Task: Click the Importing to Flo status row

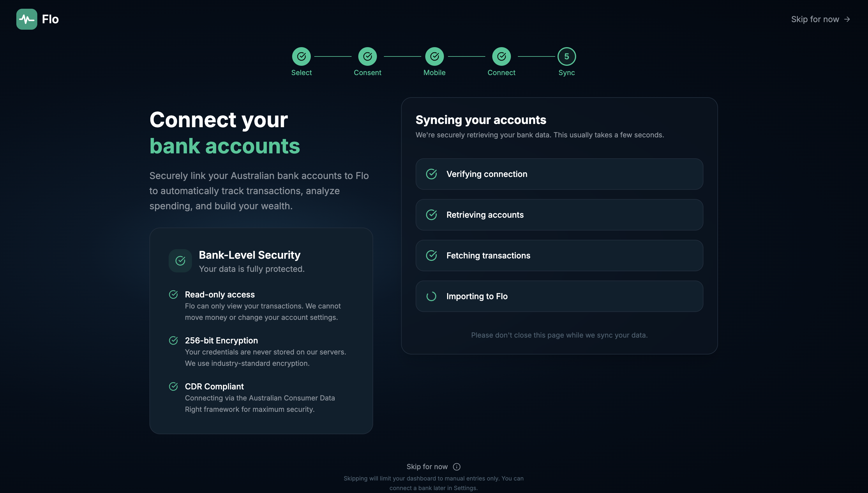Action: pos(559,296)
